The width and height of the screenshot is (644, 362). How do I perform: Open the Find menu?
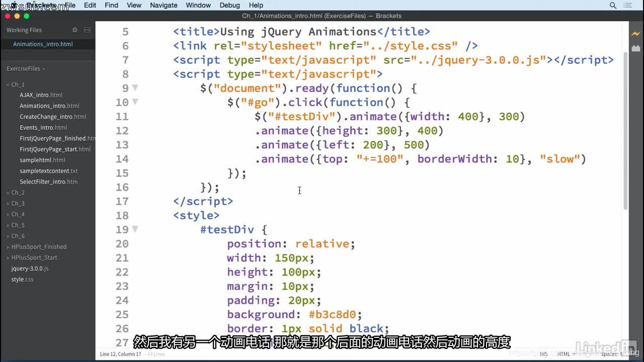[x=111, y=5]
